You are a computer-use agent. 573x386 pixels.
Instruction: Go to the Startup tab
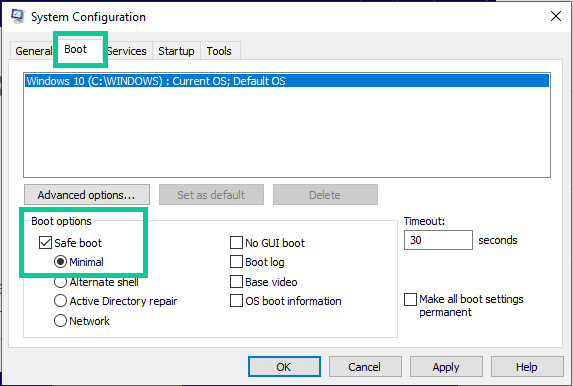176,51
